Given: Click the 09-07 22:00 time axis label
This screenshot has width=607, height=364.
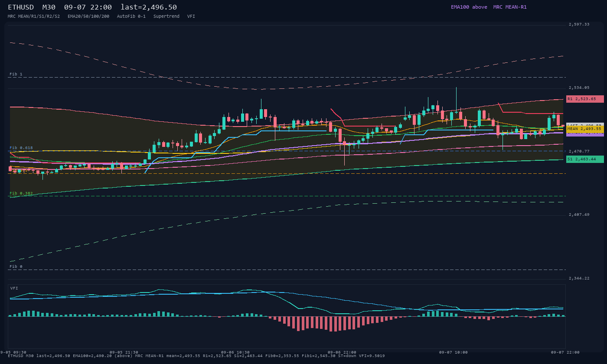Looking at the screenshot, I should 565,352.
